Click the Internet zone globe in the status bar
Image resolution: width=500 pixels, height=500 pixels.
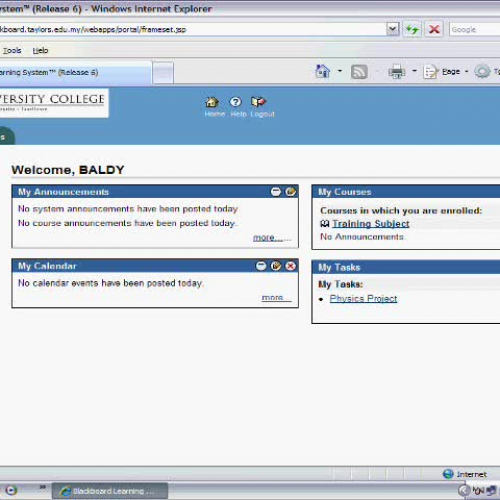coord(448,474)
